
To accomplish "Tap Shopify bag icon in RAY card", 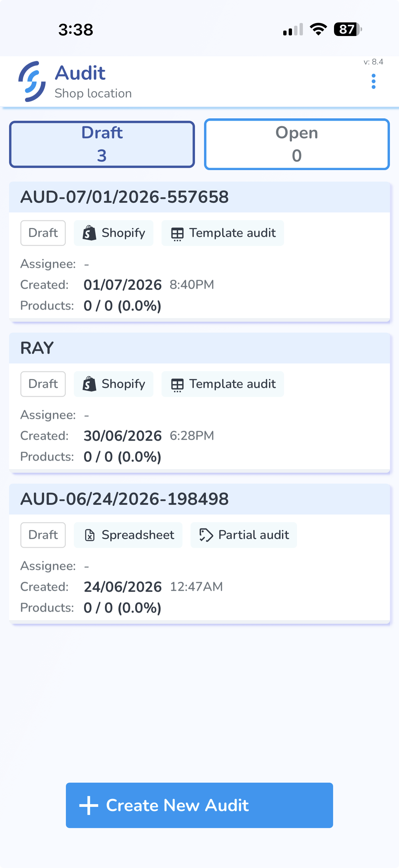I will (x=89, y=384).
